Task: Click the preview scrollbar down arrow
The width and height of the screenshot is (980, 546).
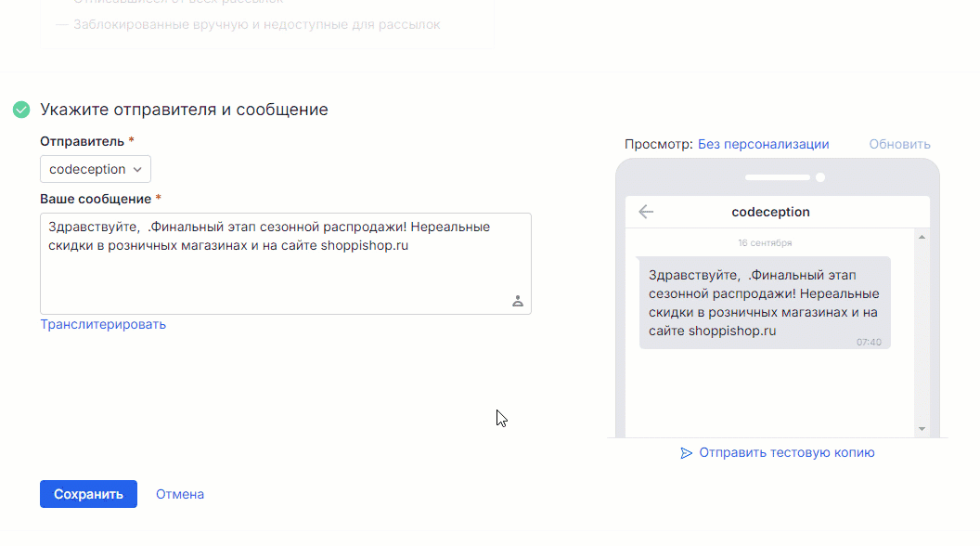Action: coord(920,428)
